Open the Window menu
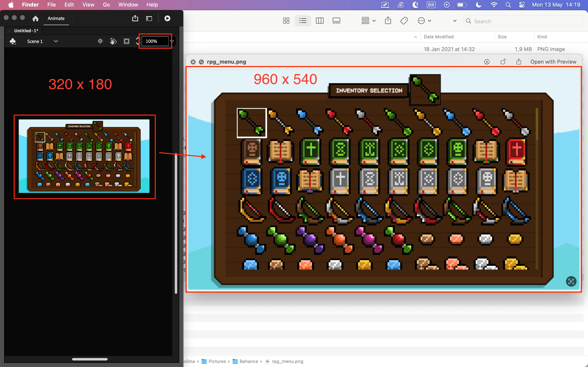Screen dimensions: 588x367 (128, 5)
